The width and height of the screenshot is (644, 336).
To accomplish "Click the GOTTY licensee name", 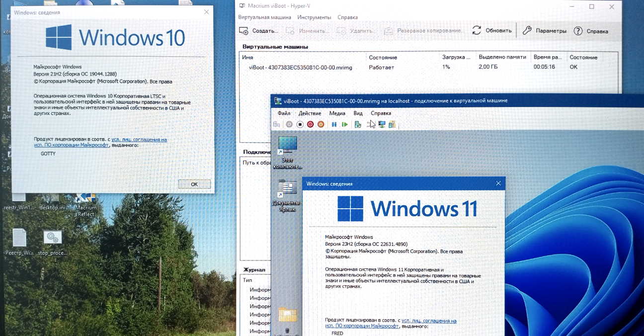I will coord(48,154).
